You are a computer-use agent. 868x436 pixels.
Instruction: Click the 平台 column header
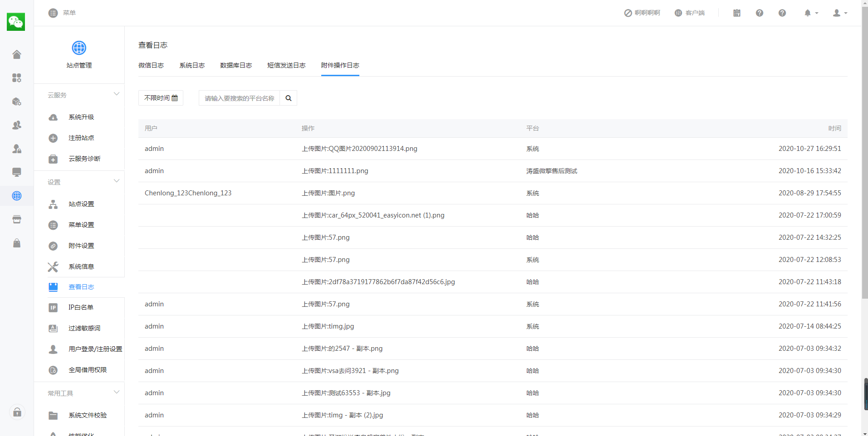pyautogui.click(x=533, y=128)
